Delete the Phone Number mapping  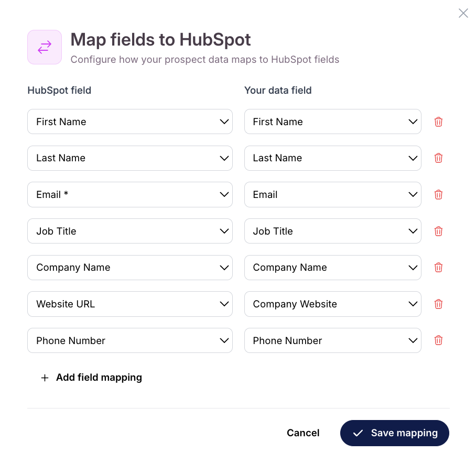438,340
